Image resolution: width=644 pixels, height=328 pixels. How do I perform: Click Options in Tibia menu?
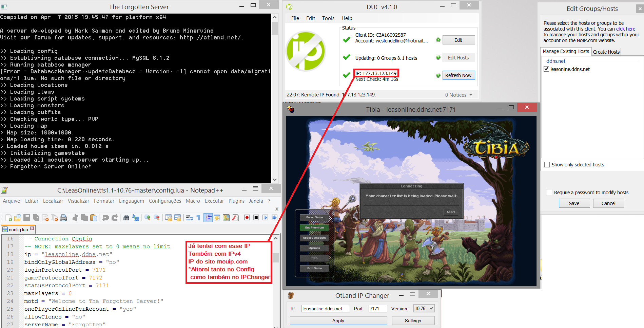pyautogui.click(x=314, y=248)
